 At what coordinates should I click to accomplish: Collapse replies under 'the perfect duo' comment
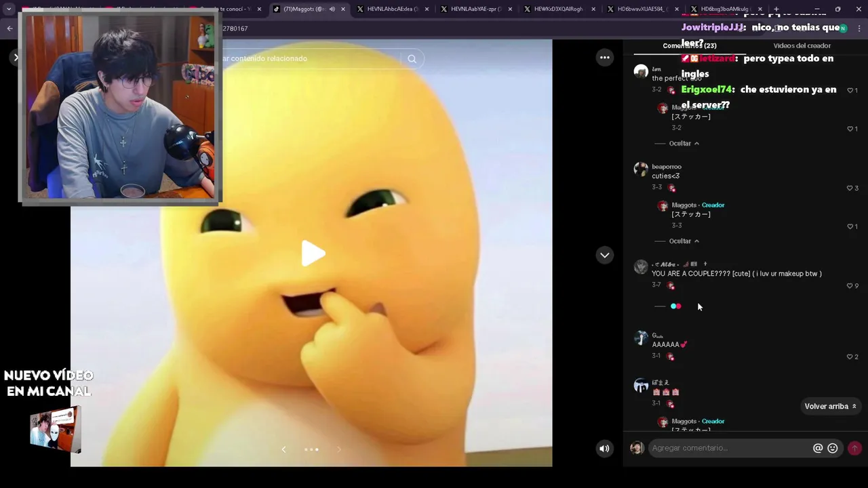tap(684, 143)
